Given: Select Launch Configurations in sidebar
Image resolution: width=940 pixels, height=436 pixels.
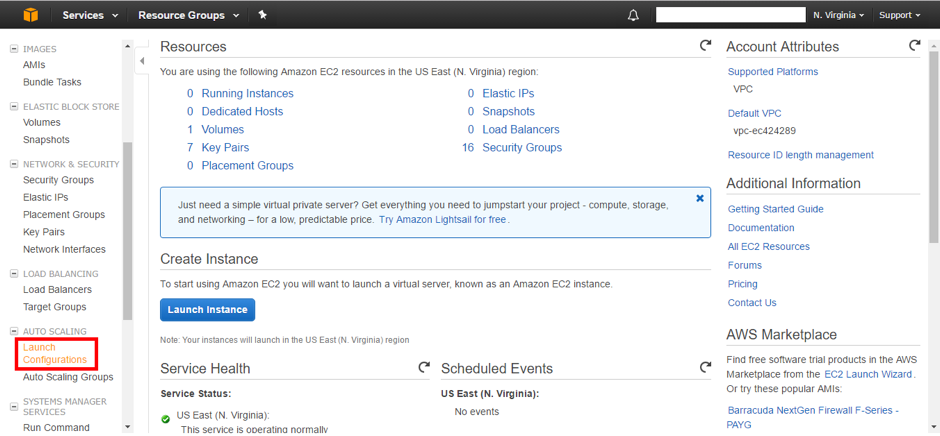Looking at the screenshot, I should coord(55,354).
